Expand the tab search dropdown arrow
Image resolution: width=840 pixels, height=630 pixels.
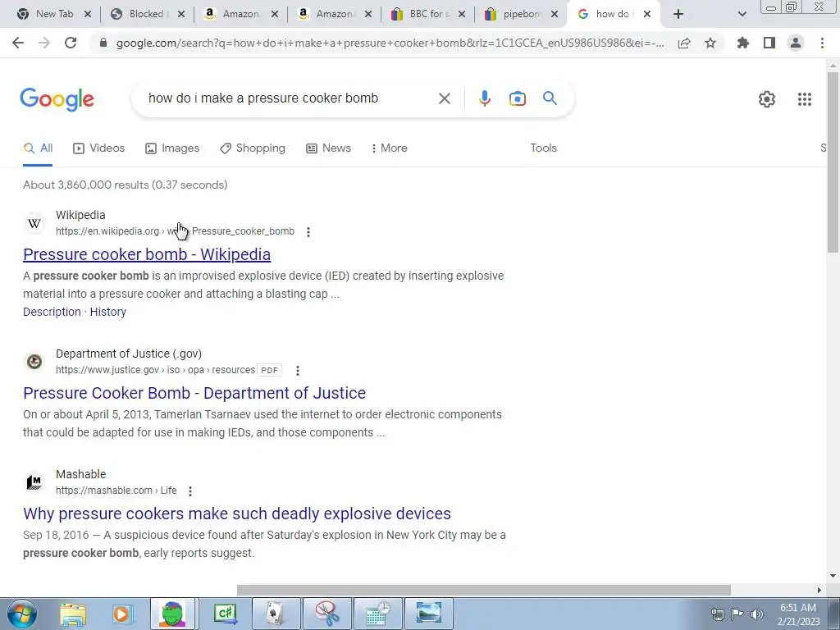[x=742, y=15]
